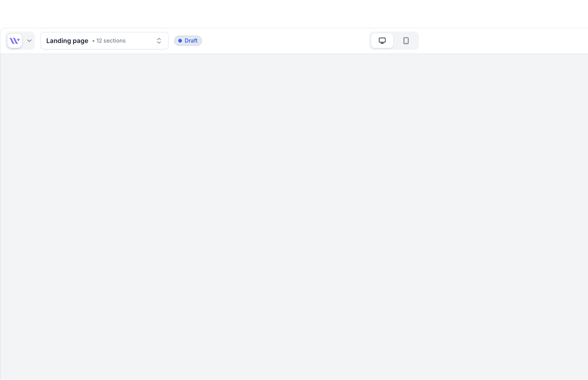
Task: Click the up-down arrows in page selector
Action: tap(159, 41)
